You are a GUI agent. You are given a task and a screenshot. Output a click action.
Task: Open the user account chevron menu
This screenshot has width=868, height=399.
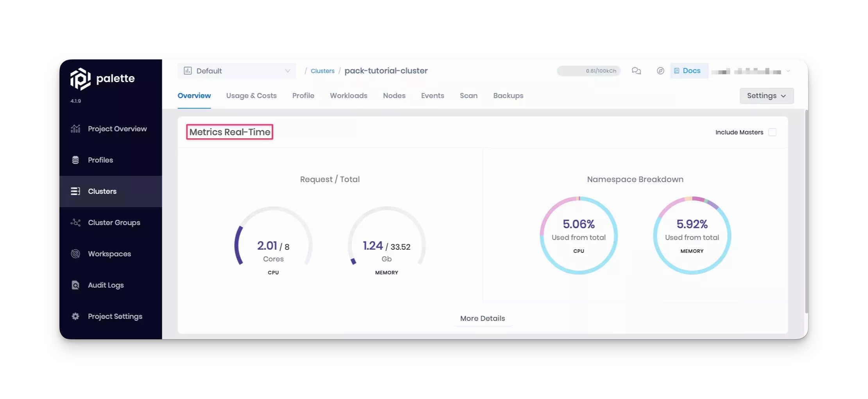pyautogui.click(x=787, y=71)
